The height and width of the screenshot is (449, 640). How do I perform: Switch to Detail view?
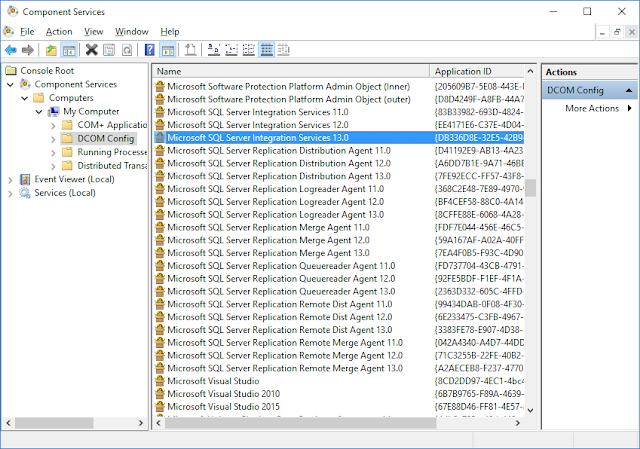point(267,50)
